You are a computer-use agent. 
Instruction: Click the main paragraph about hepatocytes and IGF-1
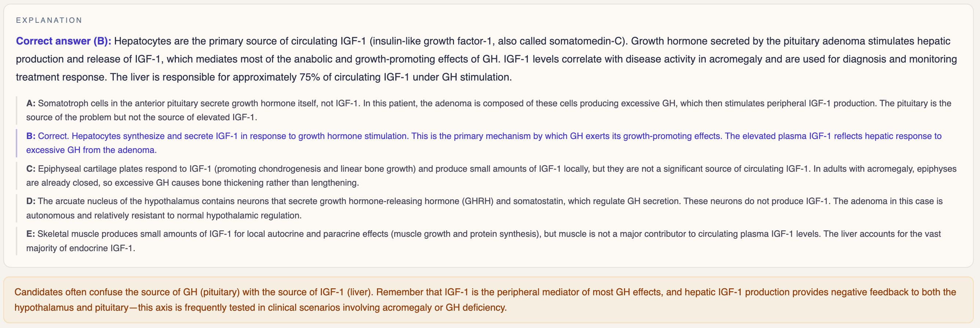tap(486, 59)
